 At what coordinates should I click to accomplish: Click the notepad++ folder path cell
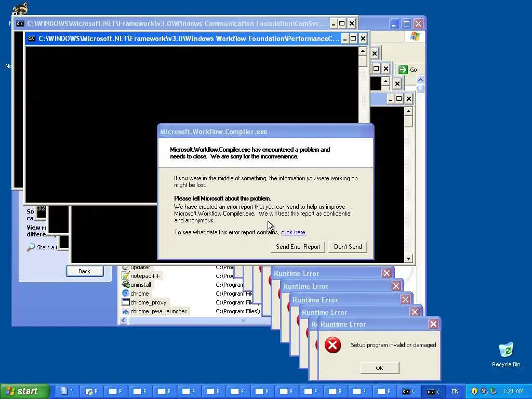pyautogui.click(x=224, y=276)
